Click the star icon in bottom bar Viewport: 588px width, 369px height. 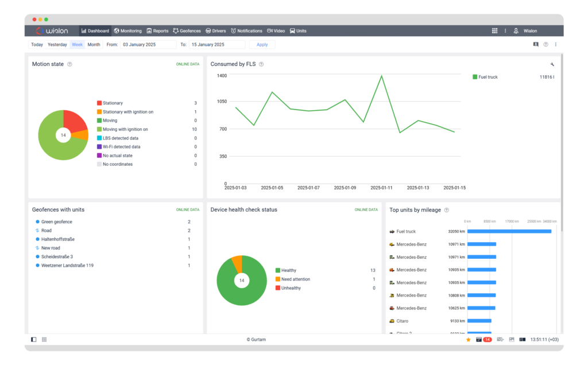tap(468, 340)
